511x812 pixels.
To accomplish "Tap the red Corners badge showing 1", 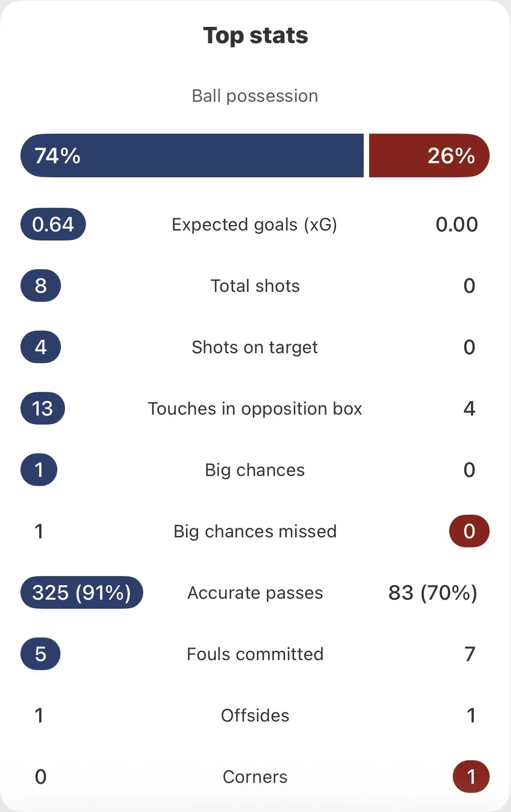I will click(x=471, y=777).
